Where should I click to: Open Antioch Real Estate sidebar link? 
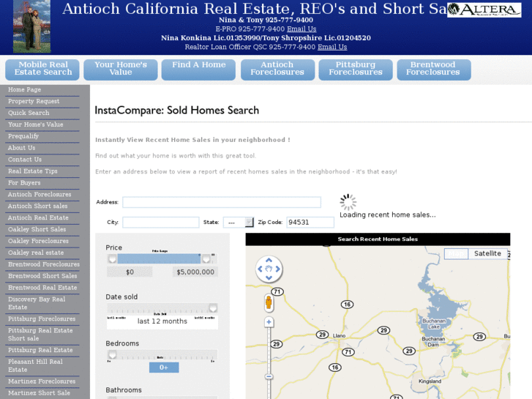[x=38, y=217]
